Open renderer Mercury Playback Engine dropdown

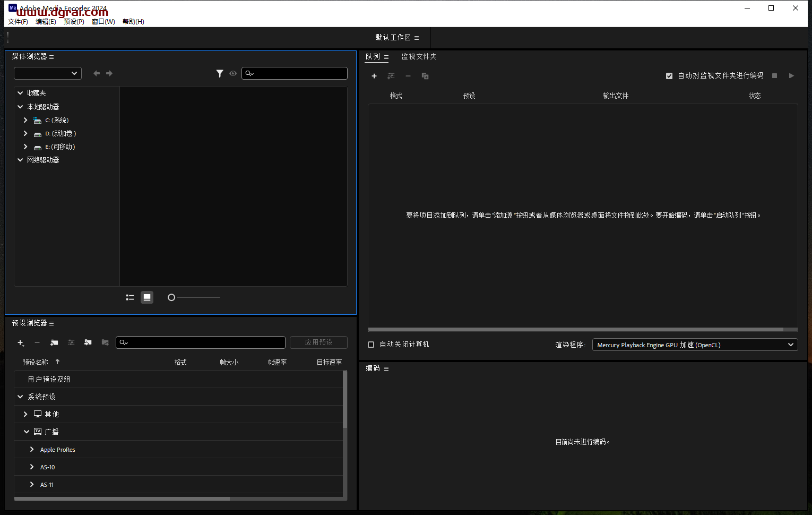click(x=695, y=345)
